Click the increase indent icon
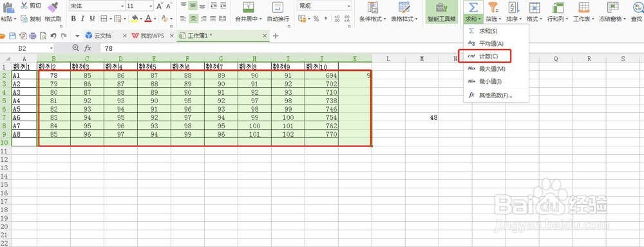This screenshot has height=247, width=644. [223, 5]
